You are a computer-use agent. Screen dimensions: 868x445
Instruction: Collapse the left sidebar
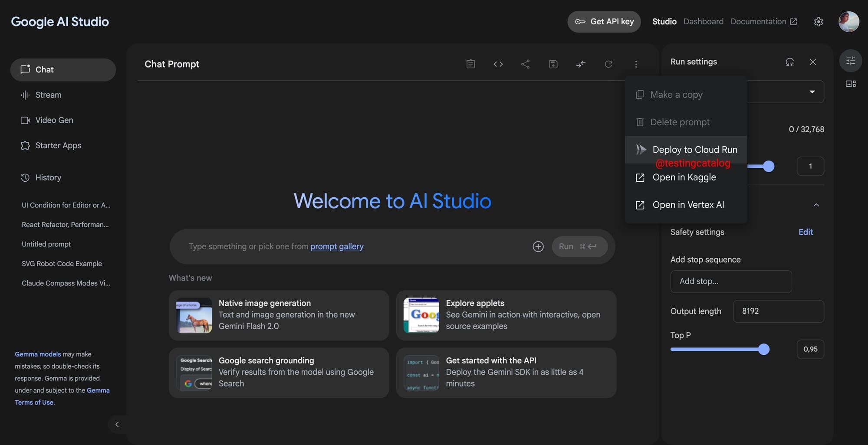point(117,424)
